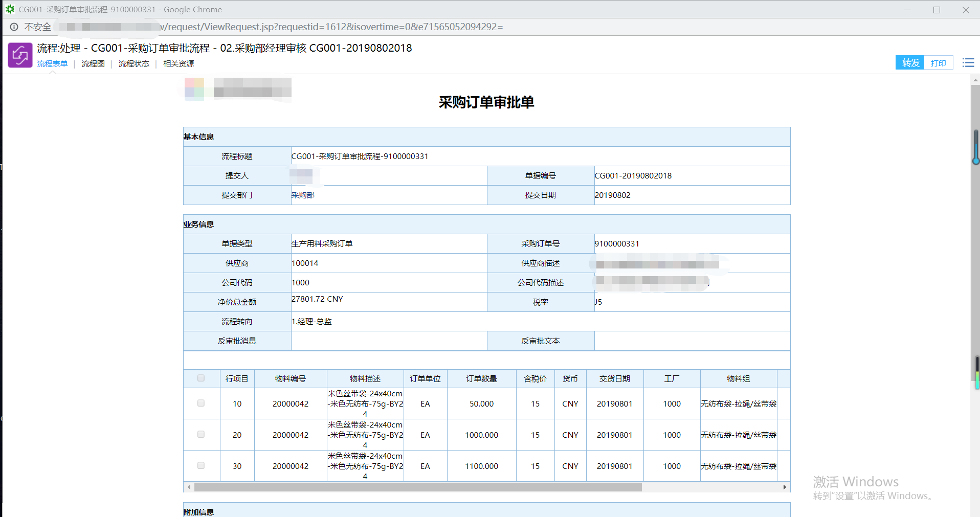Viewport: 980px width, 517px height.
Task: Click the 不安全 site info icon
Action: [14, 27]
